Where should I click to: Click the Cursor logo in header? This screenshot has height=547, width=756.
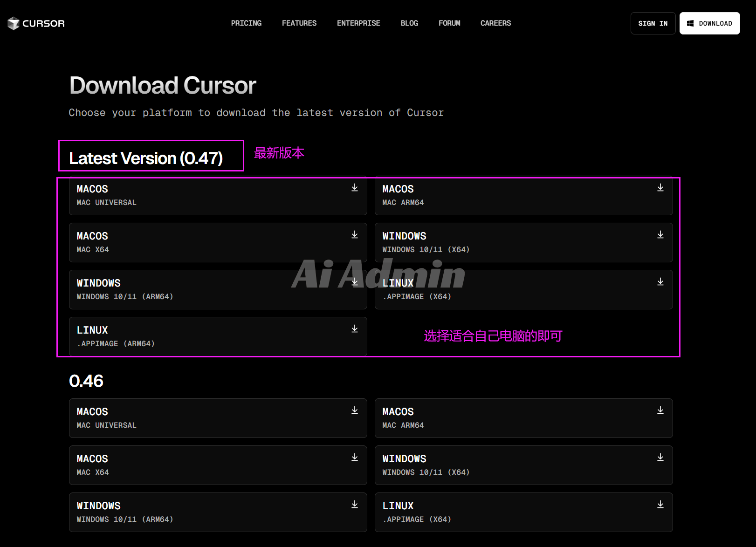pyautogui.click(x=36, y=23)
